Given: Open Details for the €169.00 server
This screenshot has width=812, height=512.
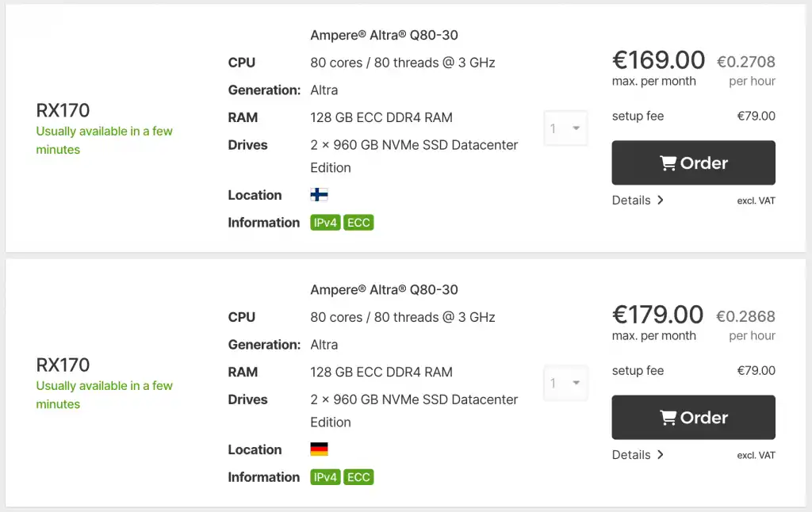Looking at the screenshot, I should (637, 201).
